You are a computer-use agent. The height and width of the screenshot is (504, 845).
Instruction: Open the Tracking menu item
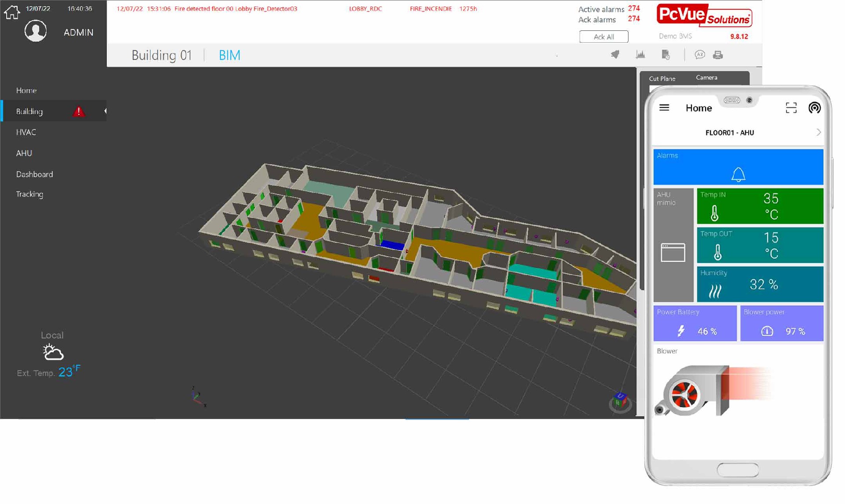pyautogui.click(x=29, y=194)
